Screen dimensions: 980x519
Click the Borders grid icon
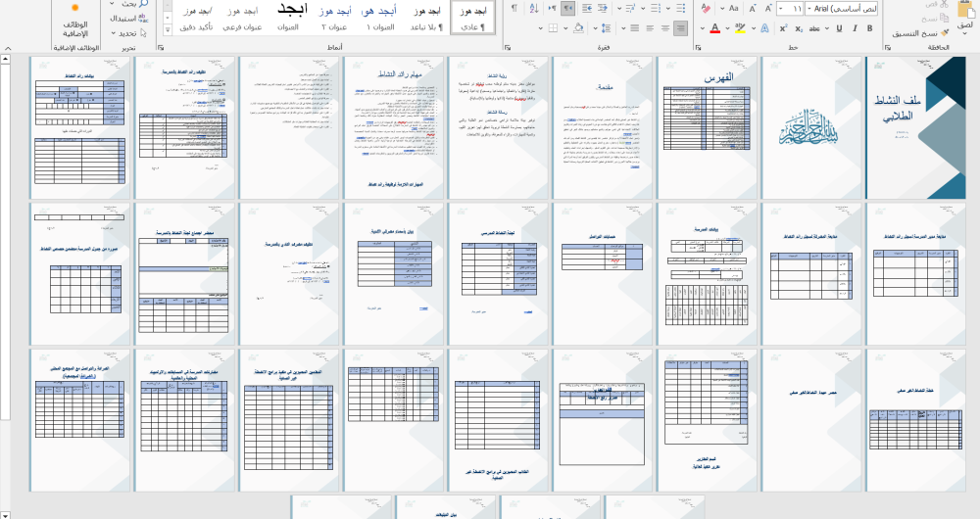[553, 28]
